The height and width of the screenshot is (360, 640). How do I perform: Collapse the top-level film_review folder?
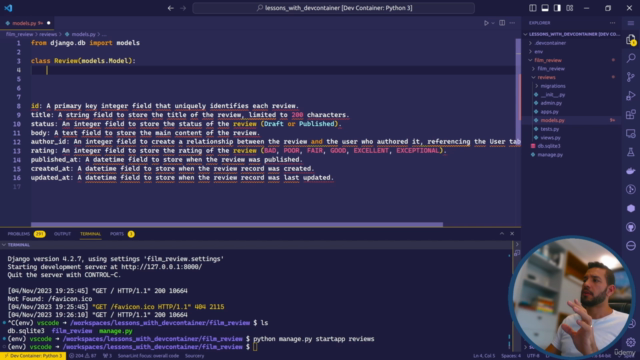tap(548, 60)
